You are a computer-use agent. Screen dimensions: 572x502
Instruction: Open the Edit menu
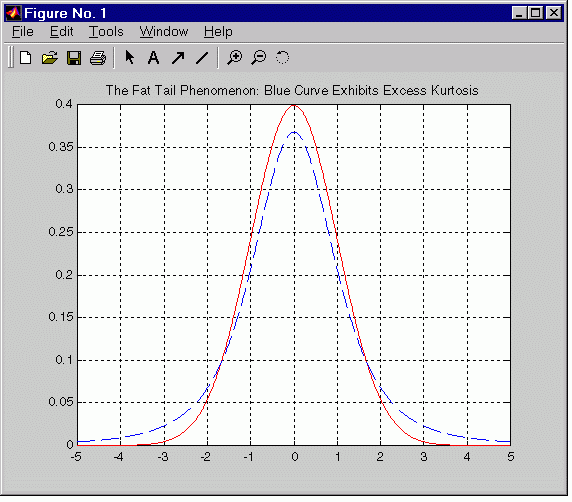point(62,32)
